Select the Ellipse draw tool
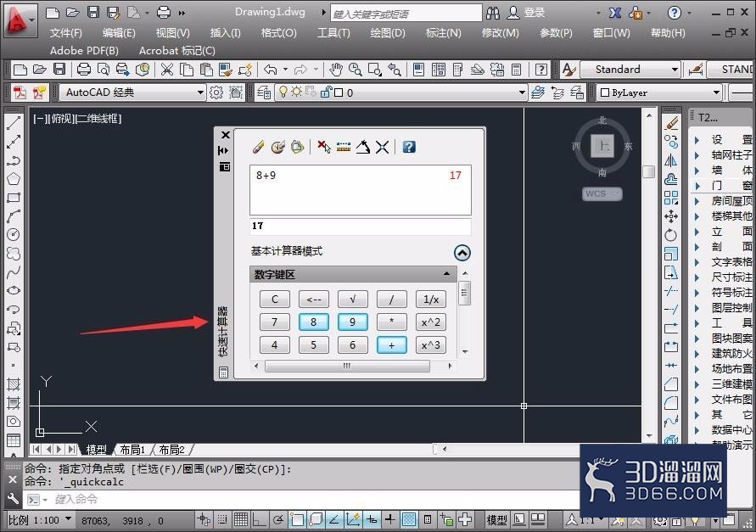This screenshot has width=756, height=532. tap(13, 290)
